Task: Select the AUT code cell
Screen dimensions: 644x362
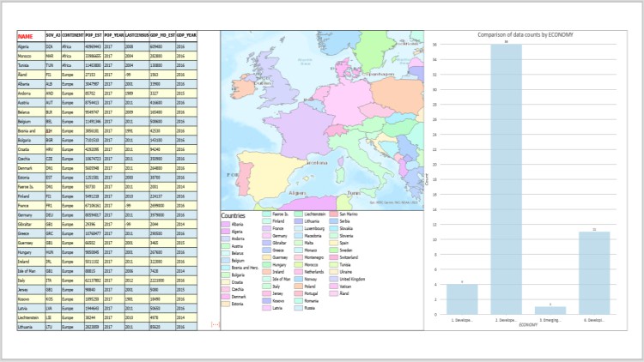Action: 53,103
